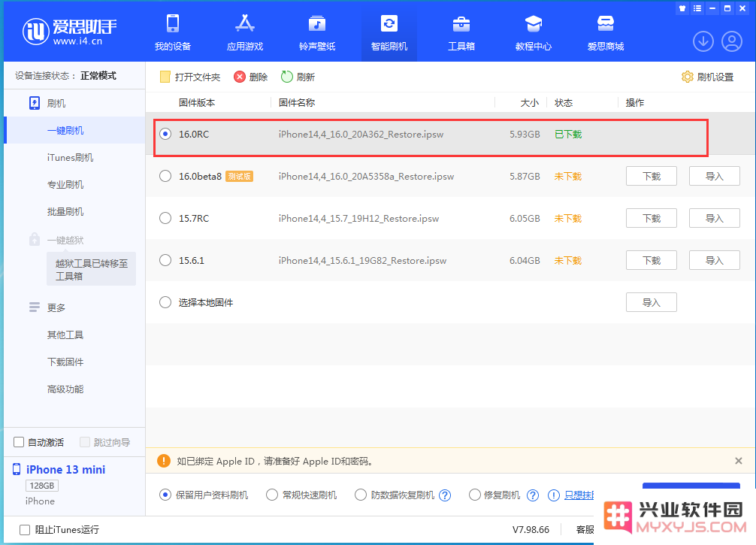Open 其他工具 in the sidebar
Viewport: 756px width, 545px height.
click(x=65, y=335)
